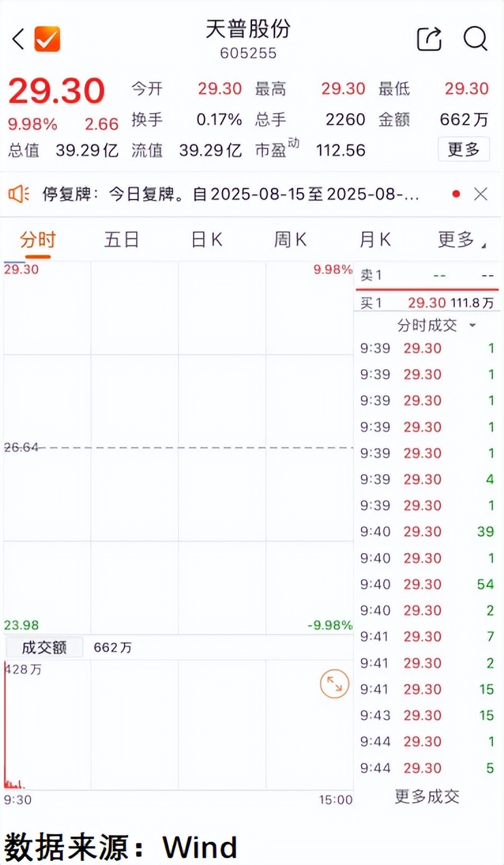Expand the 更多 chart period dropdown
Screen dimensions: 504x865
tap(461, 240)
